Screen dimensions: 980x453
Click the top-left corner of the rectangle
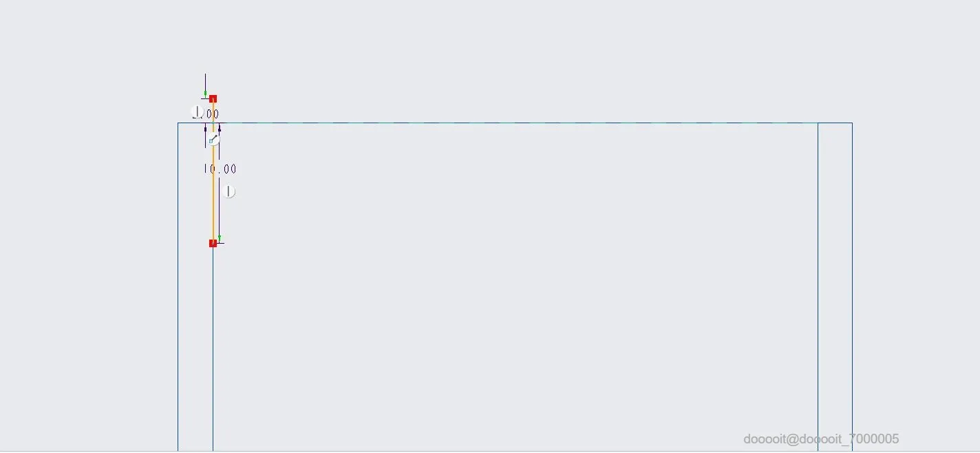178,123
